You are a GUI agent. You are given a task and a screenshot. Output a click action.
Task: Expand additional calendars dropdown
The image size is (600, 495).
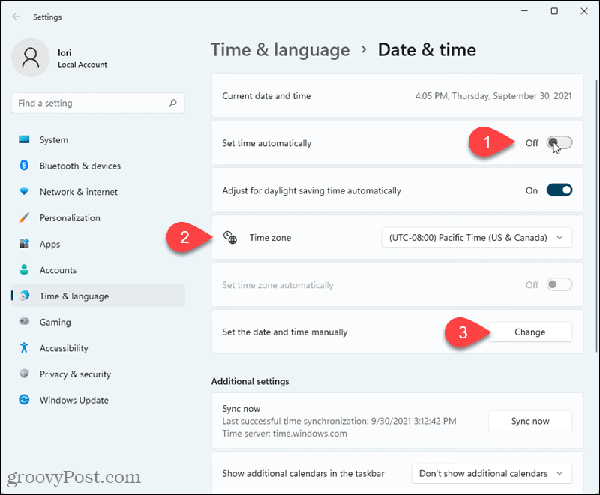pos(491,472)
